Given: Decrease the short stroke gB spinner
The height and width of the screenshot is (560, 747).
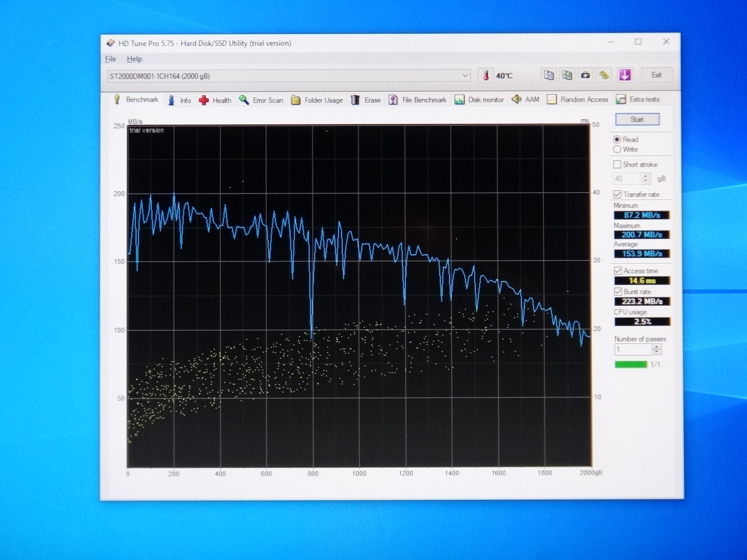Looking at the screenshot, I should tap(645, 181).
